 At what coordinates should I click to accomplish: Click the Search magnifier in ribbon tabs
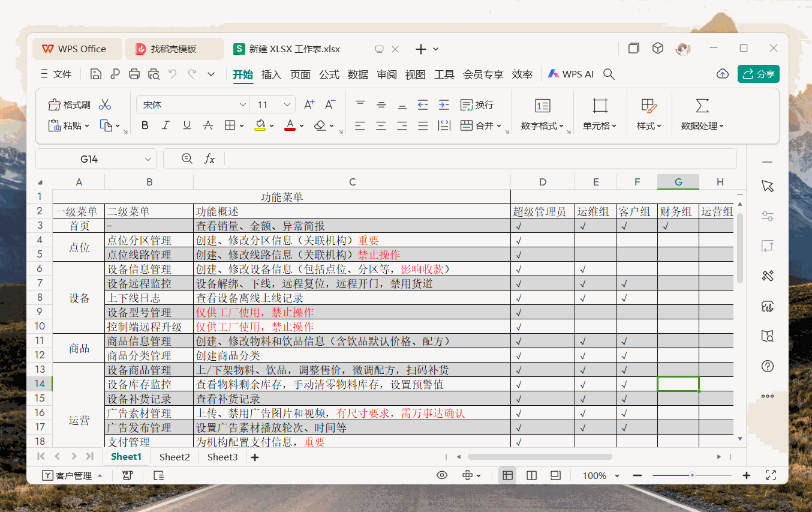[x=609, y=74]
